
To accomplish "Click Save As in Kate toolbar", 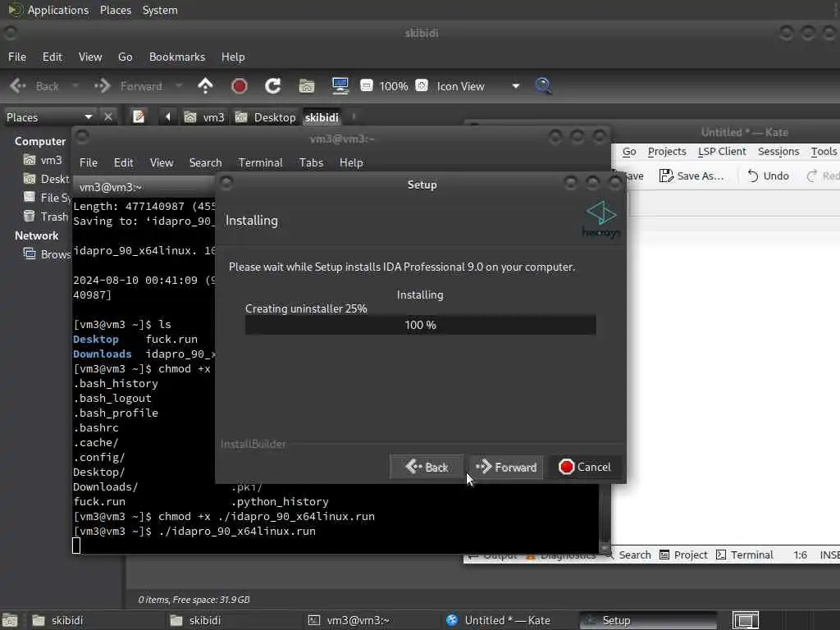I will point(692,176).
